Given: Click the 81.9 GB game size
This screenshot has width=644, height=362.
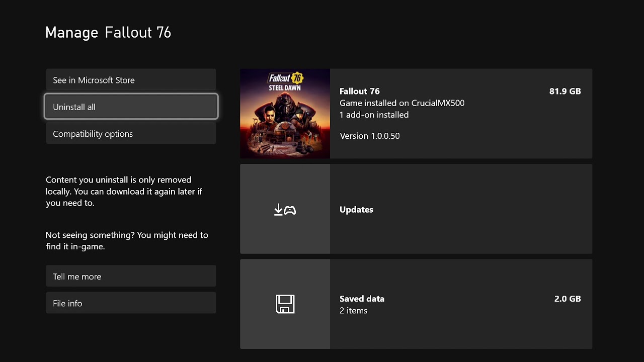Looking at the screenshot, I should pos(565,91).
